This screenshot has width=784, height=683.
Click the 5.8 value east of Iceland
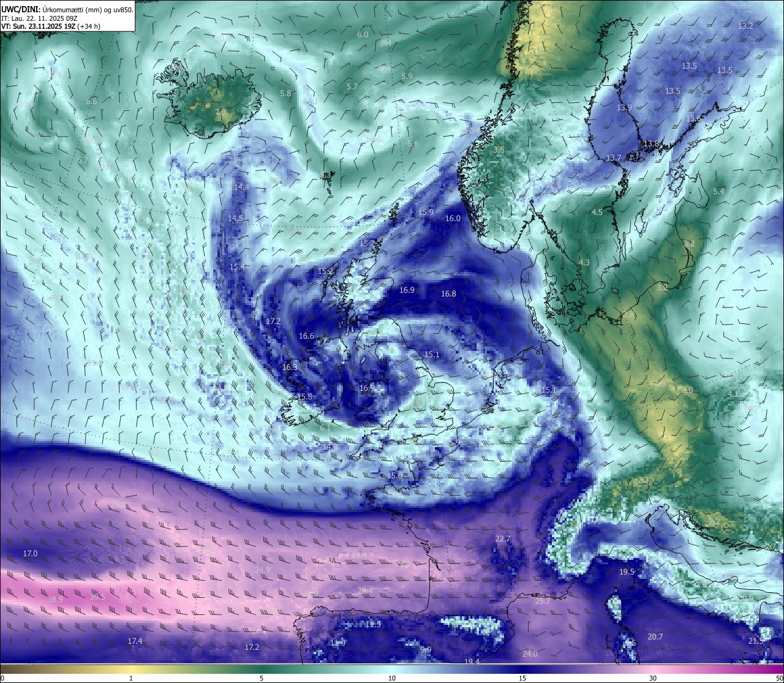tap(285, 93)
